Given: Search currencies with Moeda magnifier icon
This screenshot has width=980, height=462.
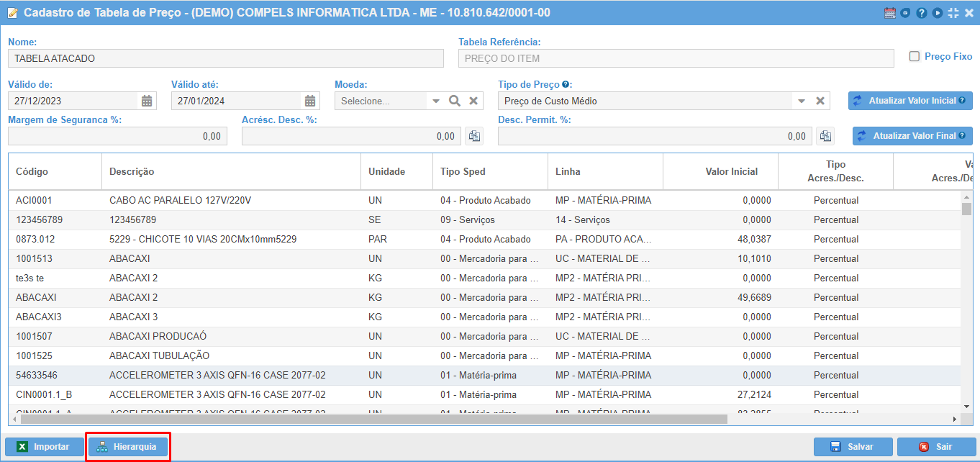Looking at the screenshot, I should [455, 101].
